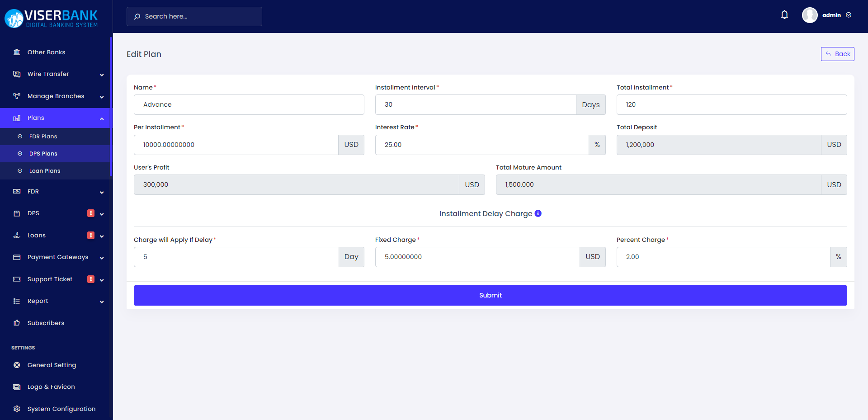Click the search magnifier icon
The width and height of the screenshot is (868, 420).
coord(137,16)
